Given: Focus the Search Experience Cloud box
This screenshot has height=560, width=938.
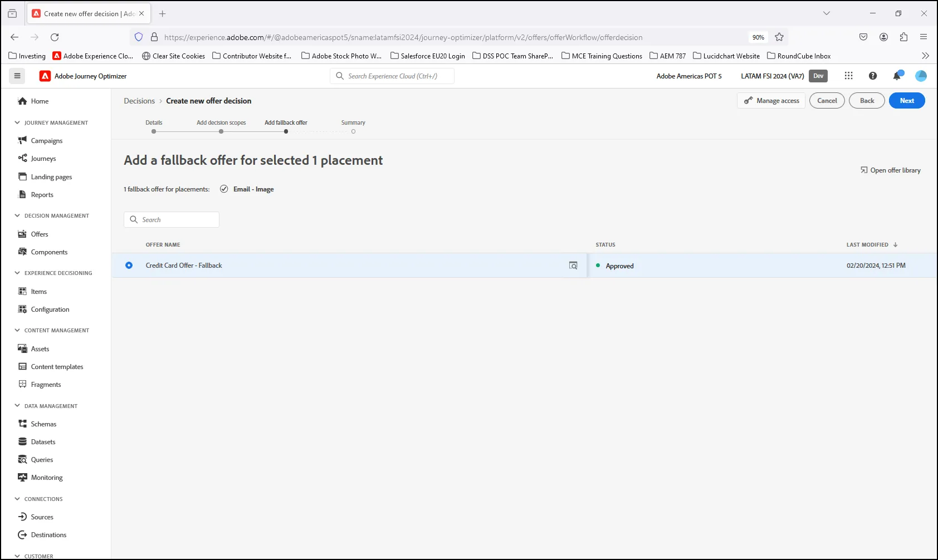Looking at the screenshot, I should (x=392, y=76).
